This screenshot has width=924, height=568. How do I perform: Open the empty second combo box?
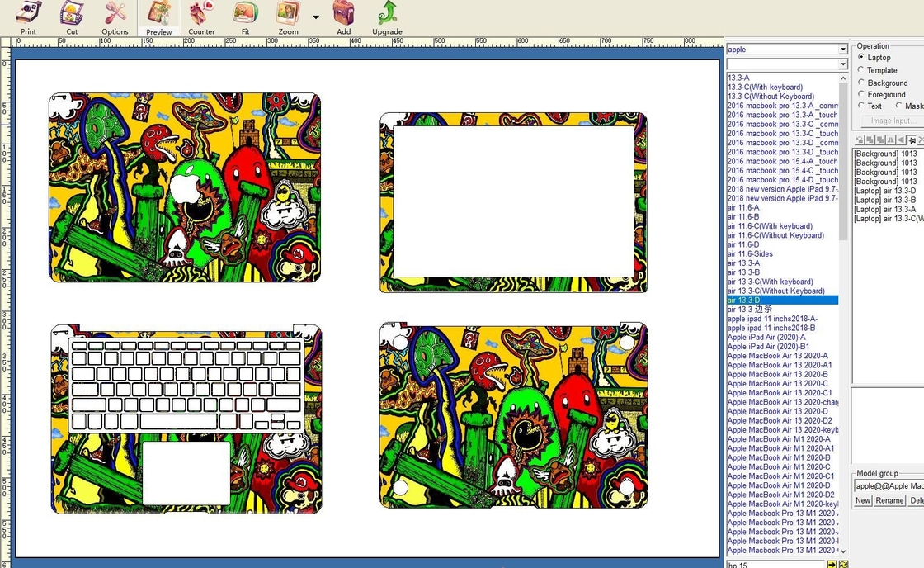(787, 64)
